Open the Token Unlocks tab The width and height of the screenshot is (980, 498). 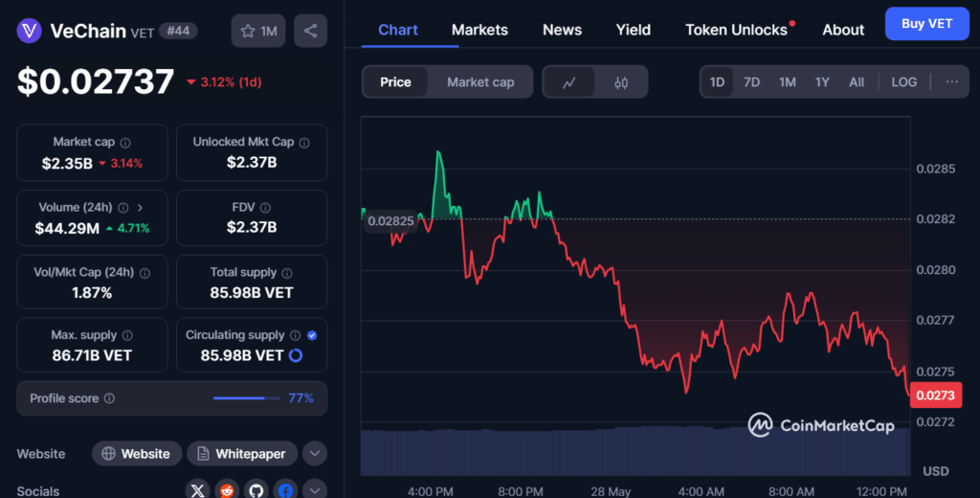pyautogui.click(x=736, y=30)
